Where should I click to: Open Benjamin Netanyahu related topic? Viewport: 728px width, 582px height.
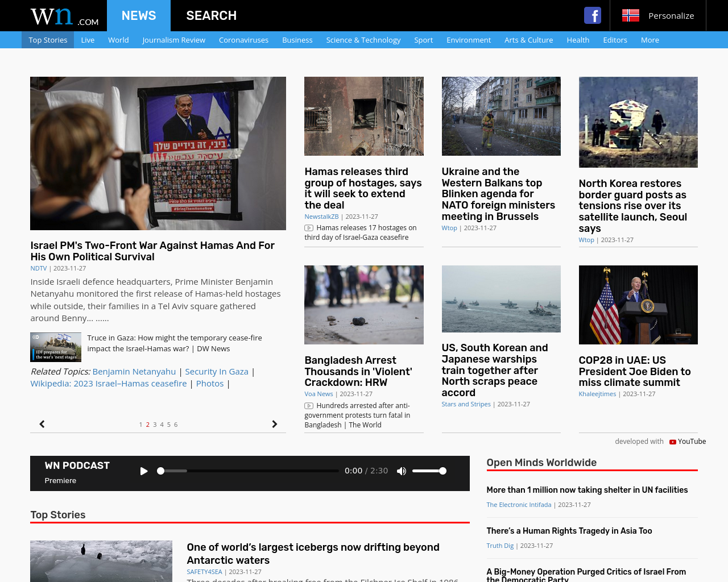134,371
